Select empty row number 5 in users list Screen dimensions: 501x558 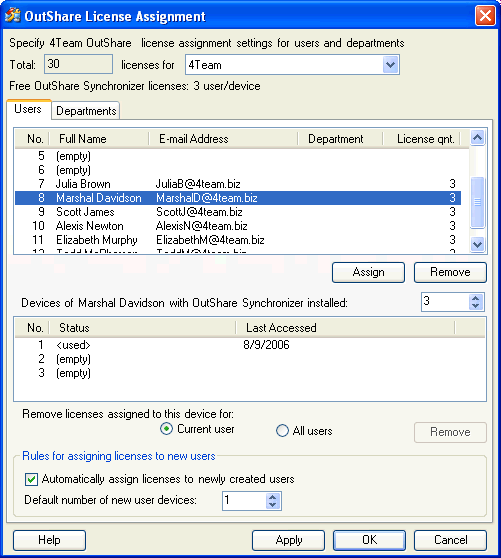[x=238, y=156]
